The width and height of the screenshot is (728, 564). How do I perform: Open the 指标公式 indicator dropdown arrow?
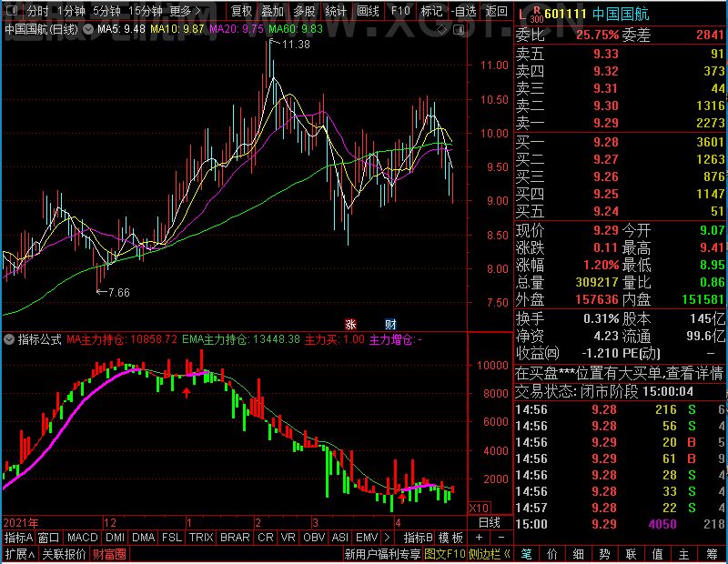tap(9, 339)
